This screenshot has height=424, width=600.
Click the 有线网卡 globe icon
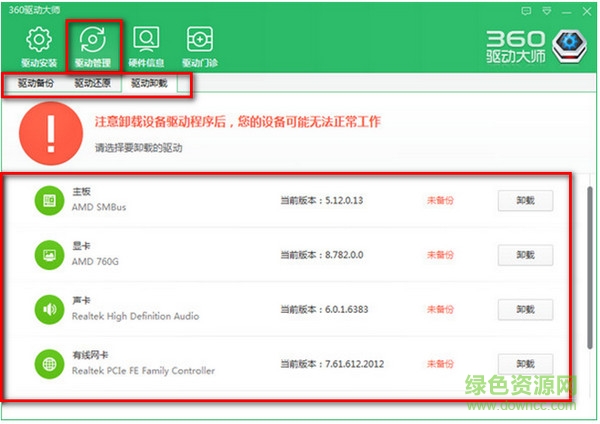pyautogui.click(x=47, y=363)
